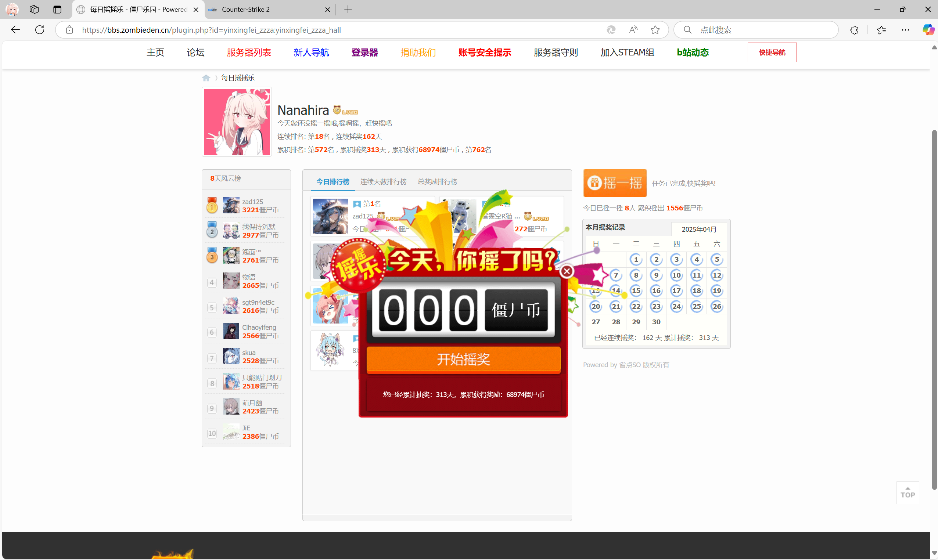Switch to 总奖励排行榜 tab
The image size is (938, 560).
(437, 182)
